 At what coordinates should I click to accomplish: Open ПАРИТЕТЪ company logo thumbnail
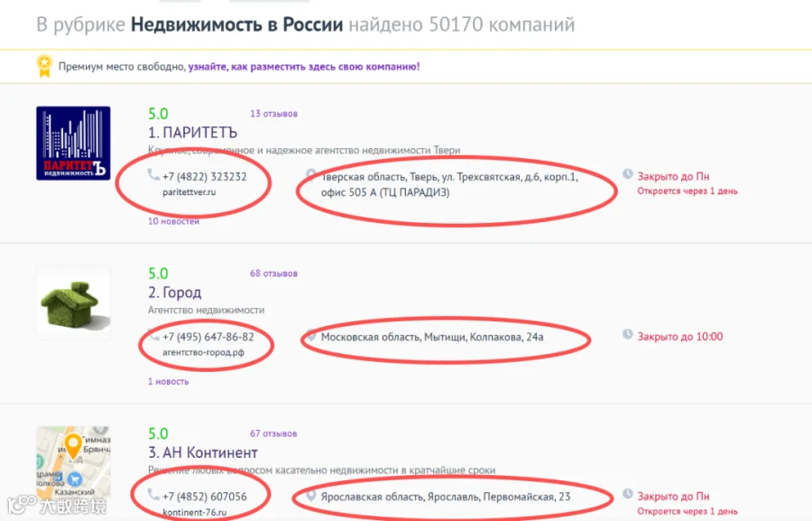[x=73, y=143]
